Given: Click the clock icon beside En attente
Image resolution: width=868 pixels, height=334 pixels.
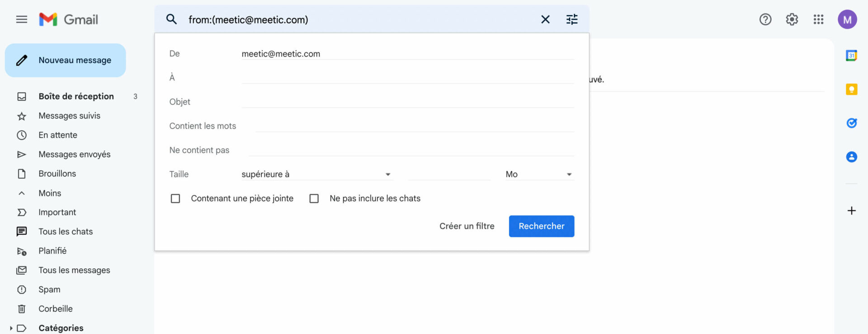Looking at the screenshot, I should tap(22, 135).
